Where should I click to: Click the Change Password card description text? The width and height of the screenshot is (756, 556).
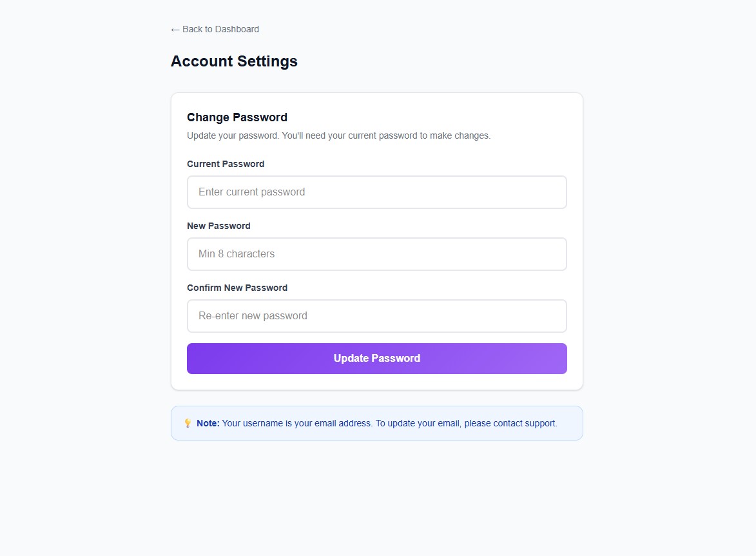click(x=338, y=135)
